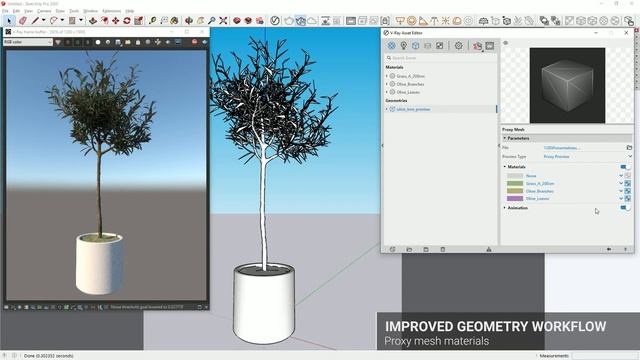Open the V-Ray Asset Editor toolbar icon
The image size is (640, 360).
(x=275, y=20)
